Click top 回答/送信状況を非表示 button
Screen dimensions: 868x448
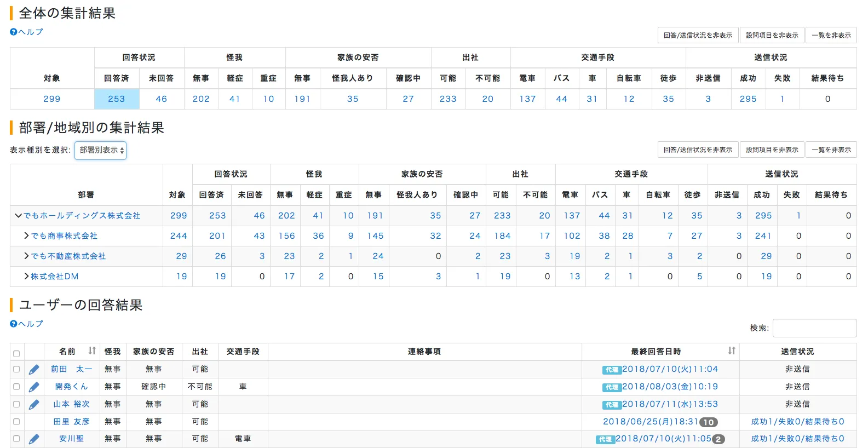pos(698,35)
